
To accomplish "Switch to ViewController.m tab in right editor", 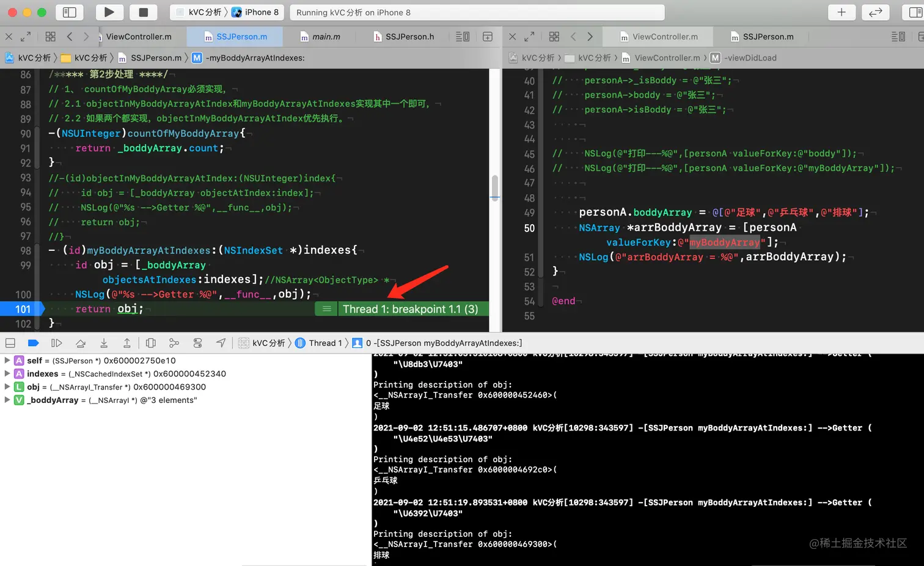I will click(x=659, y=37).
